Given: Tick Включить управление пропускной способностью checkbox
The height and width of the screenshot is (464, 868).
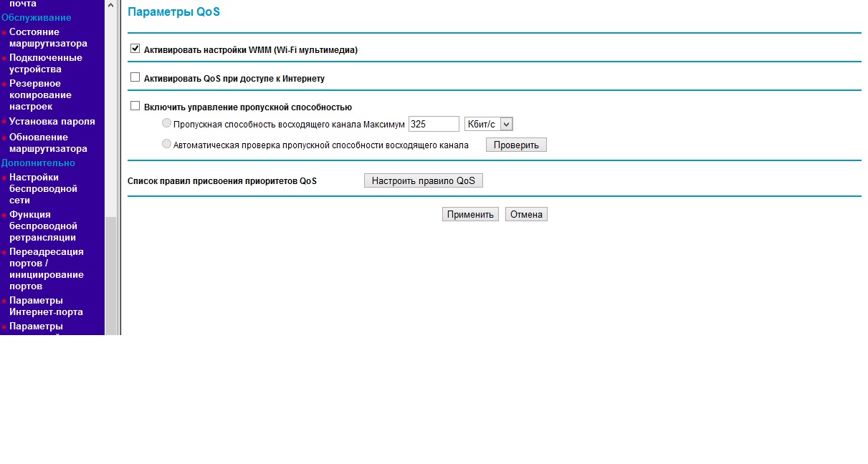Looking at the screenshot, I should 135,106.
